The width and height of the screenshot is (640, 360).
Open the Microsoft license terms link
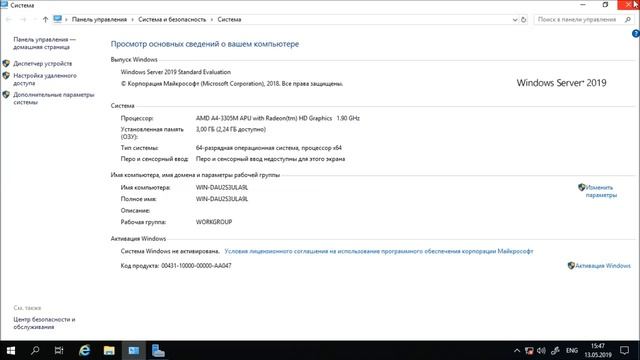379,251
